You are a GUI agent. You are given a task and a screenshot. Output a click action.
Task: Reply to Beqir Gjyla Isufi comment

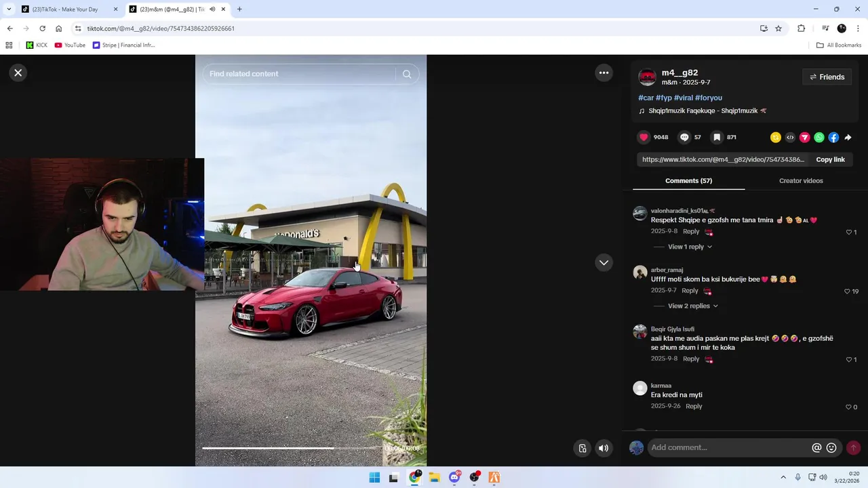(691, 359)
